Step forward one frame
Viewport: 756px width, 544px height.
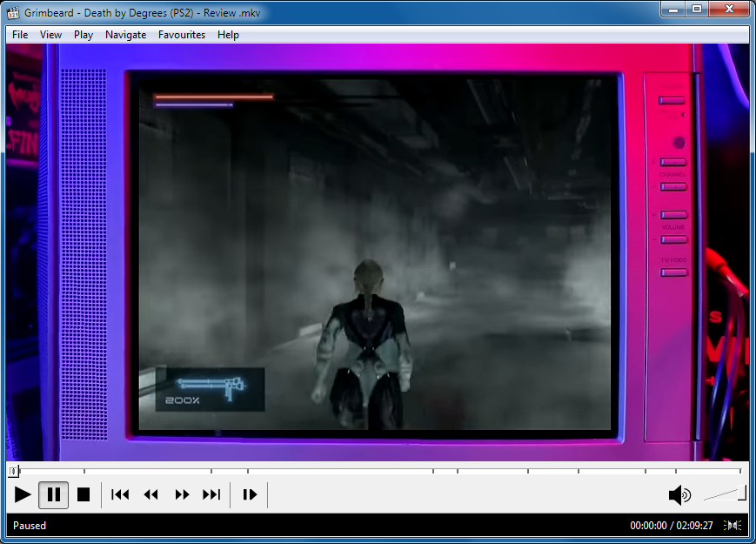click(250, 494)
